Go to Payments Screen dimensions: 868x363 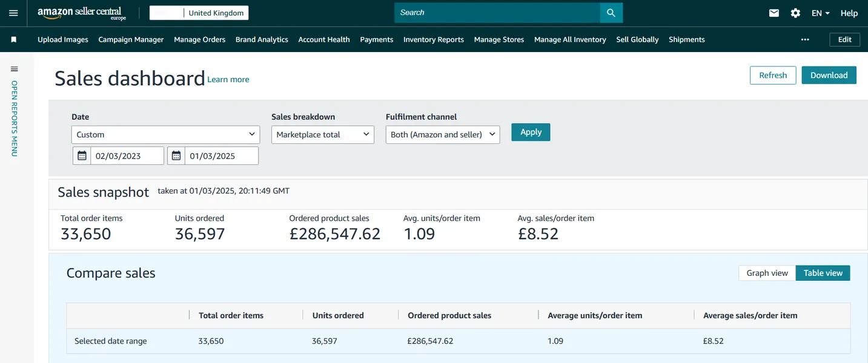coord(377,39)
